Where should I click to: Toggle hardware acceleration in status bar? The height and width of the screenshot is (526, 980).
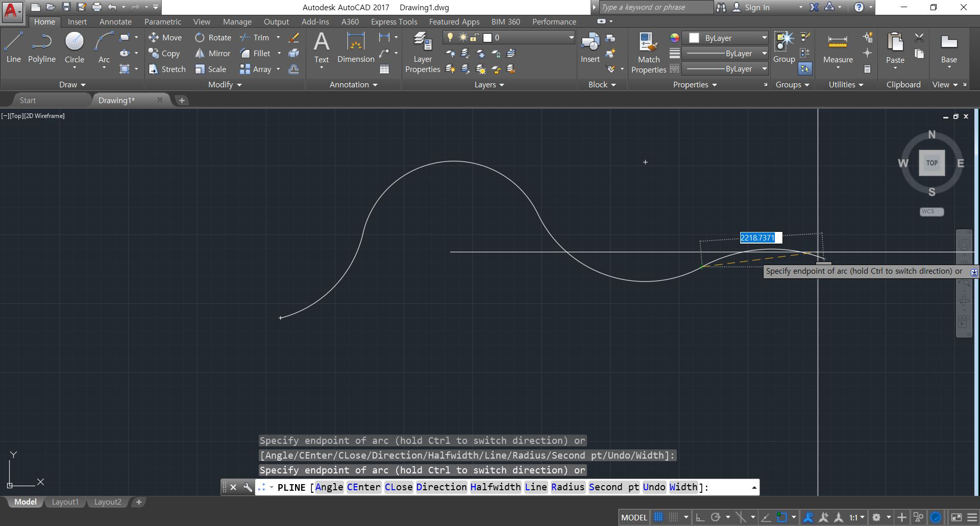pyautogui.click(x=936, y=517)
